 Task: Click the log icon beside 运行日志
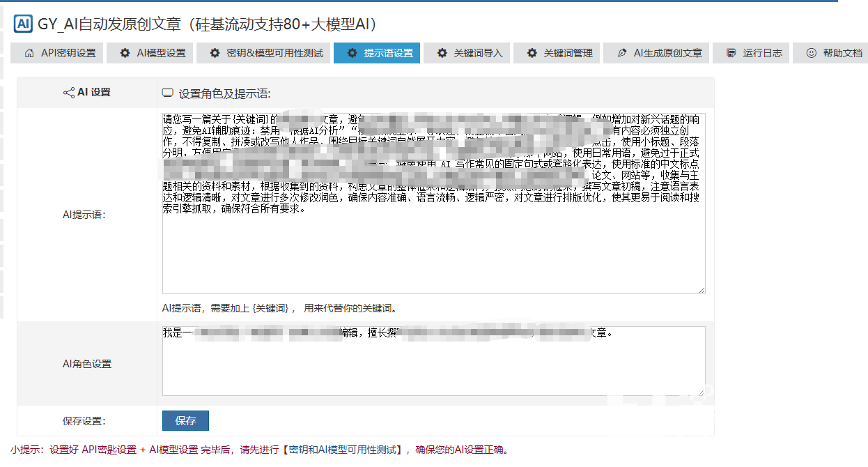point(731,53)
